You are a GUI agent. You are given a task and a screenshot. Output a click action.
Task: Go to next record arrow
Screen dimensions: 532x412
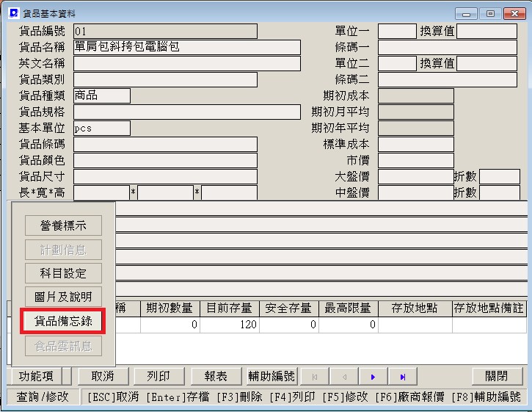(x=373, y=377)
